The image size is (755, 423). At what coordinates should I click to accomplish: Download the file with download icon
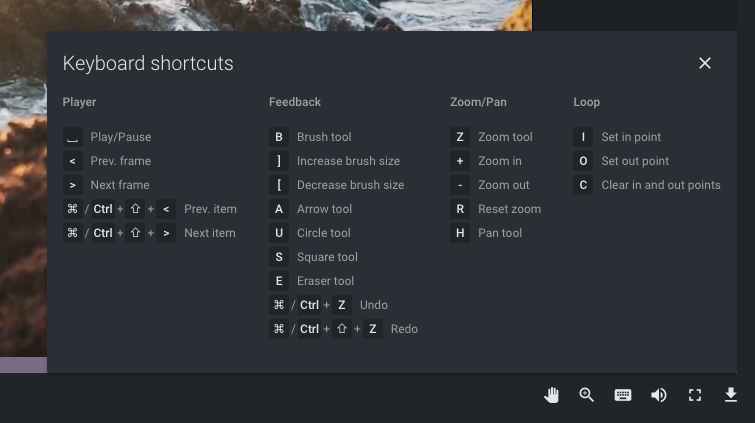731,395
